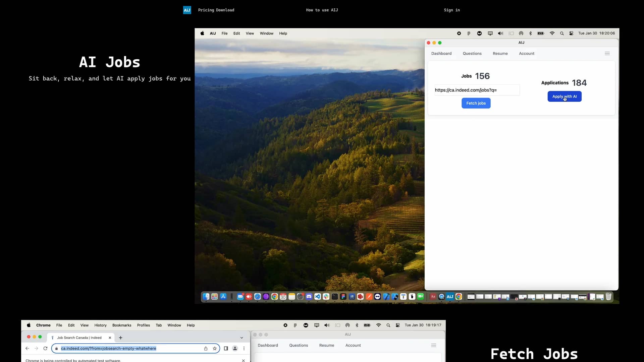Open the Tab menu in the Chrome menu bar
The width and height of the screenshot is (644, 362).
pos(159,325)
